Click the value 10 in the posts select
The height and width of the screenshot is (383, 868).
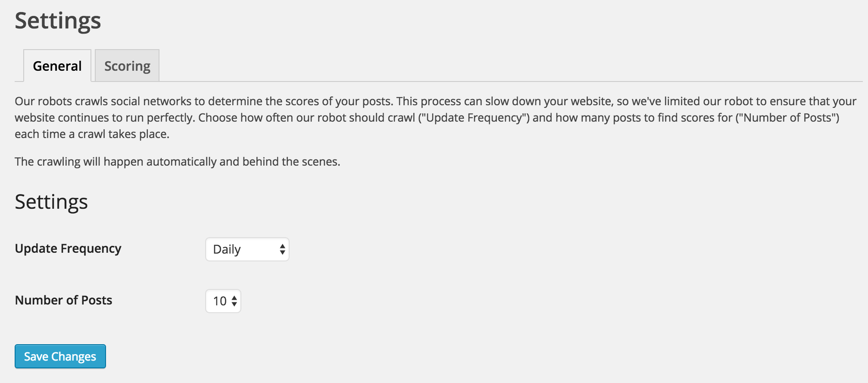point(220,301)
